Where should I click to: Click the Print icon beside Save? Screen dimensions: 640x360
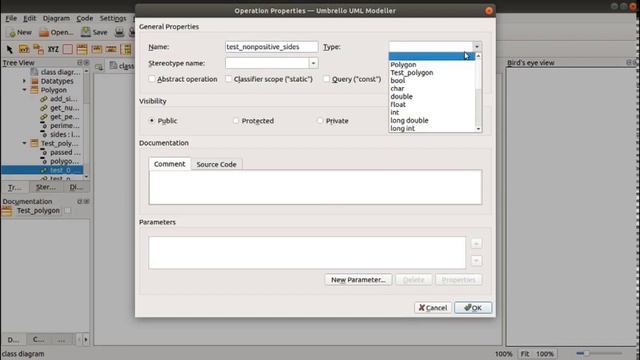tap(119, 32)
